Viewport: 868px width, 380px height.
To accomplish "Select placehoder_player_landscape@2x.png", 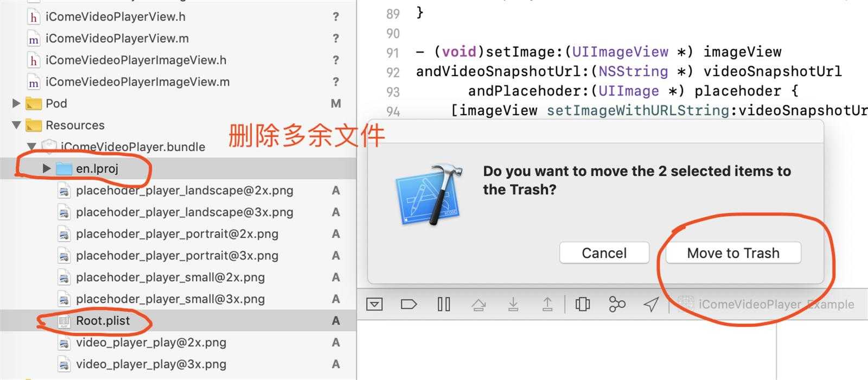I will (x=184, y=191).
